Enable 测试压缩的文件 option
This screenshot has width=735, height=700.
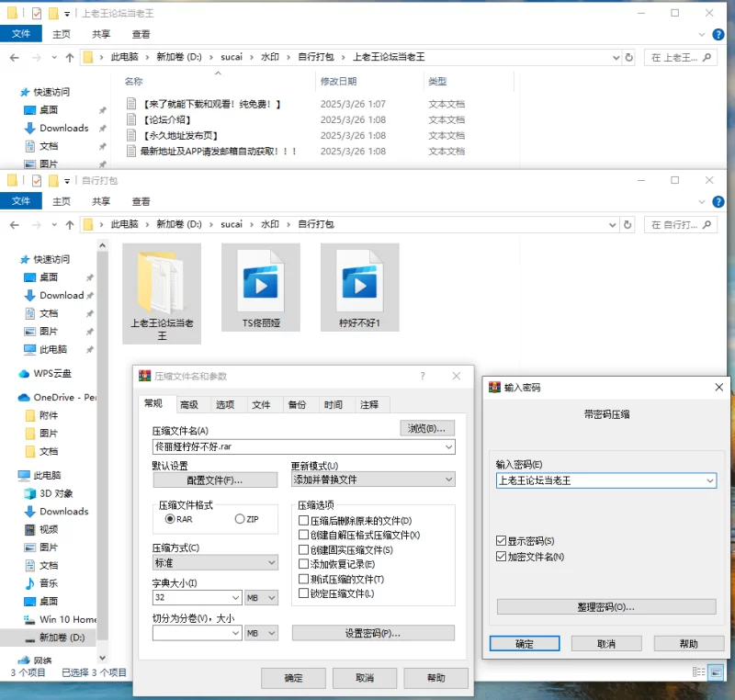click(303, 579)
